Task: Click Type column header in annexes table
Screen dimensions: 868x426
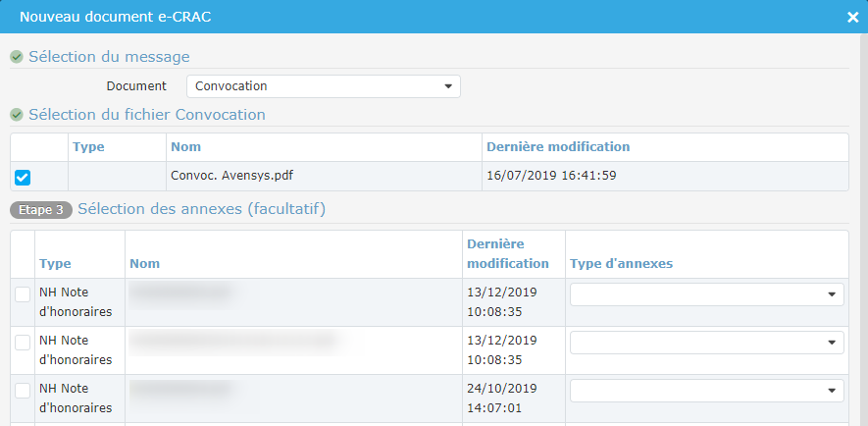Action: tap(55, 264)
